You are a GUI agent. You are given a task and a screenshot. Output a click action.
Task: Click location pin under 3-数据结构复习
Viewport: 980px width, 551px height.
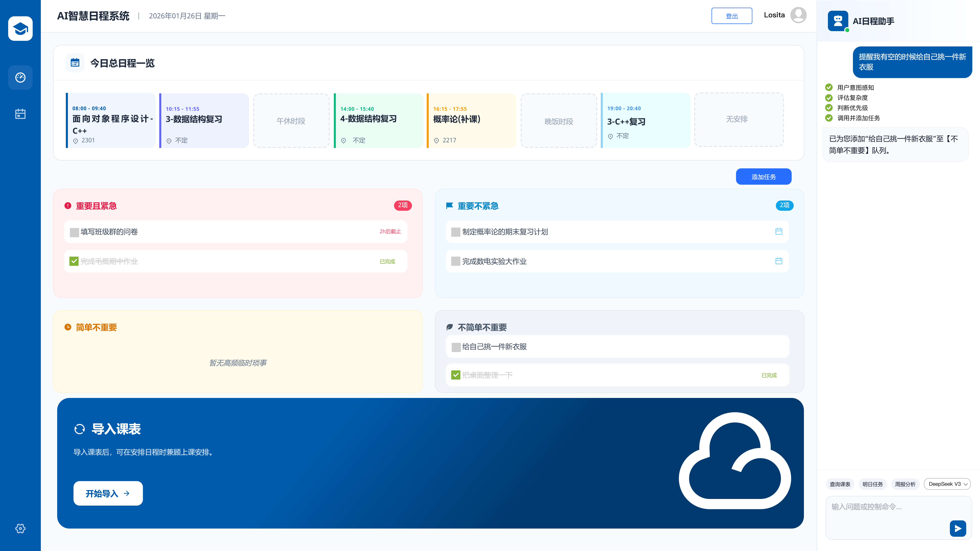click(169, 141)
